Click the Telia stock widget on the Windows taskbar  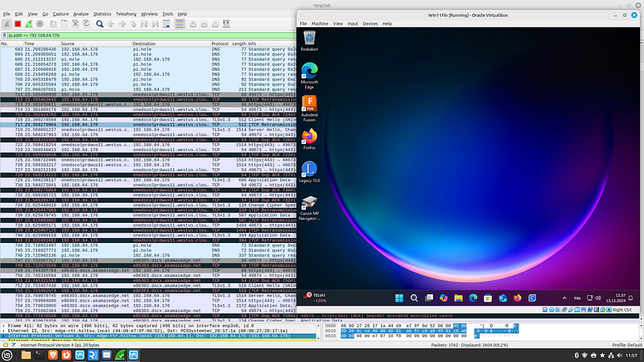(x=316, y=298)
